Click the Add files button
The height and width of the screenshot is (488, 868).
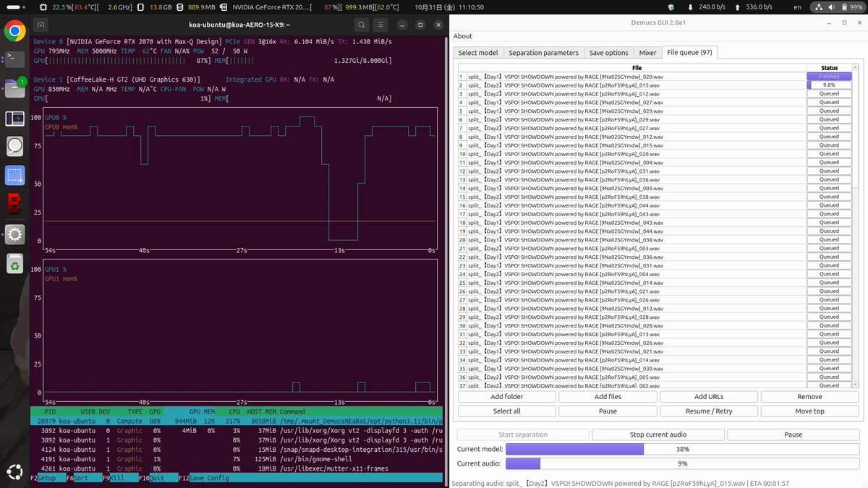click(x=608, y=397)
